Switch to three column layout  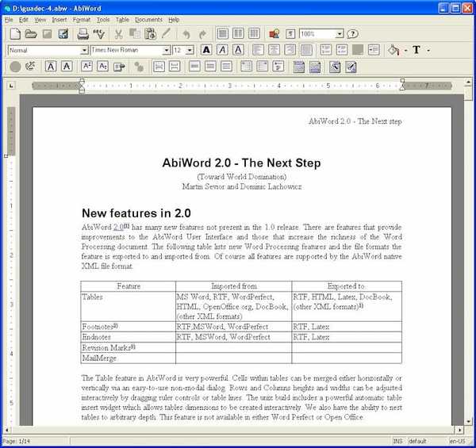click(254, 33)
